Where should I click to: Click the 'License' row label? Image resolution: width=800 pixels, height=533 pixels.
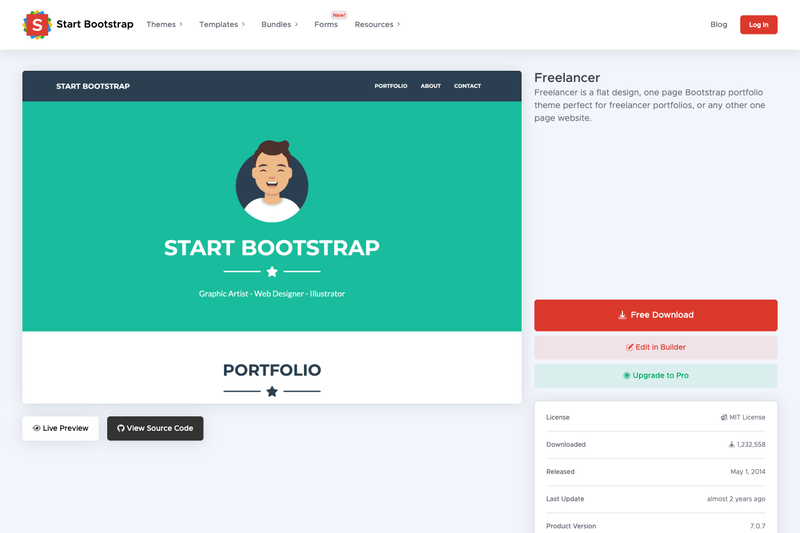click(558, 417)
